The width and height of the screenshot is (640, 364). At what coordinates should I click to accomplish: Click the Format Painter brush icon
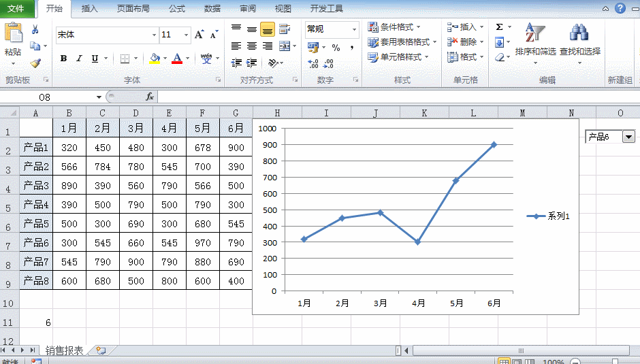(x=35, y=63)
